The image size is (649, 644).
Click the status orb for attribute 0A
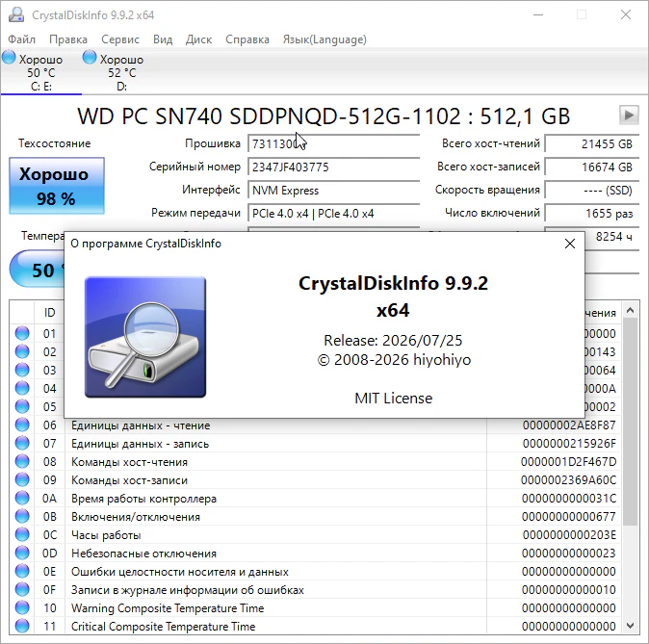point(22,498)
